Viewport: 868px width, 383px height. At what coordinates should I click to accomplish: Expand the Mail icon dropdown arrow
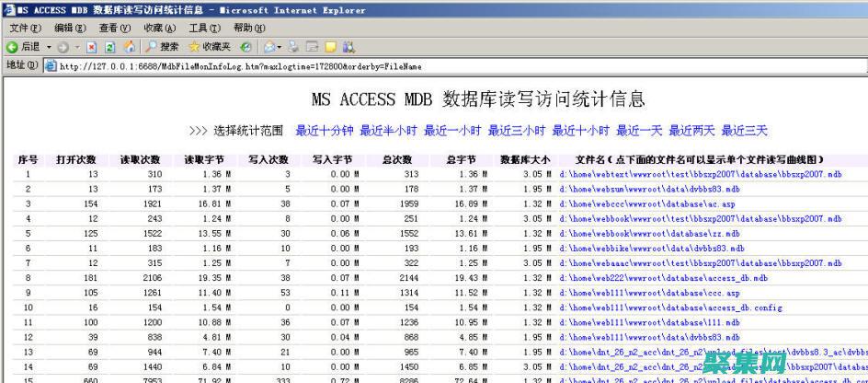(x=280, y=47)
